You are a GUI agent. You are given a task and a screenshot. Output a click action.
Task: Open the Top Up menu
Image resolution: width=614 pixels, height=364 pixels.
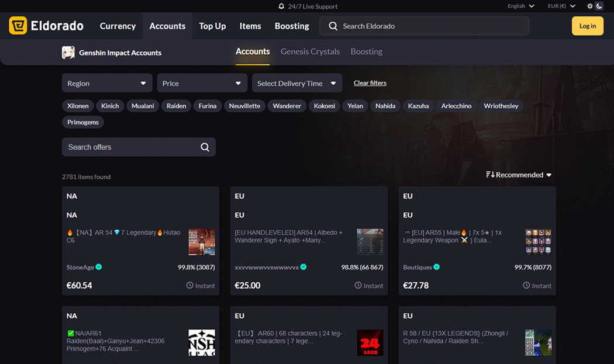pos(212,26)
